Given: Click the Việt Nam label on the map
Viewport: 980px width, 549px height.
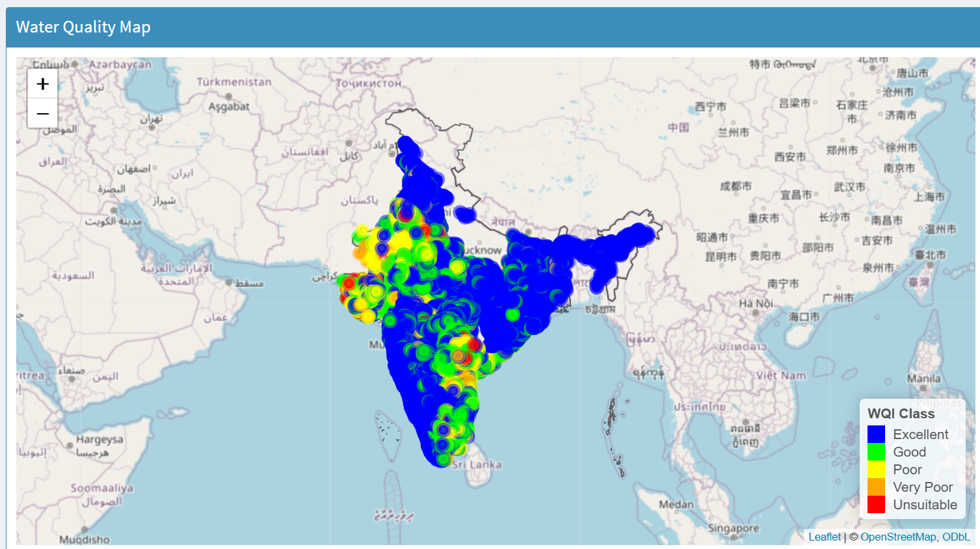Looking at the screenshot, I should click(x=780, y=375).
